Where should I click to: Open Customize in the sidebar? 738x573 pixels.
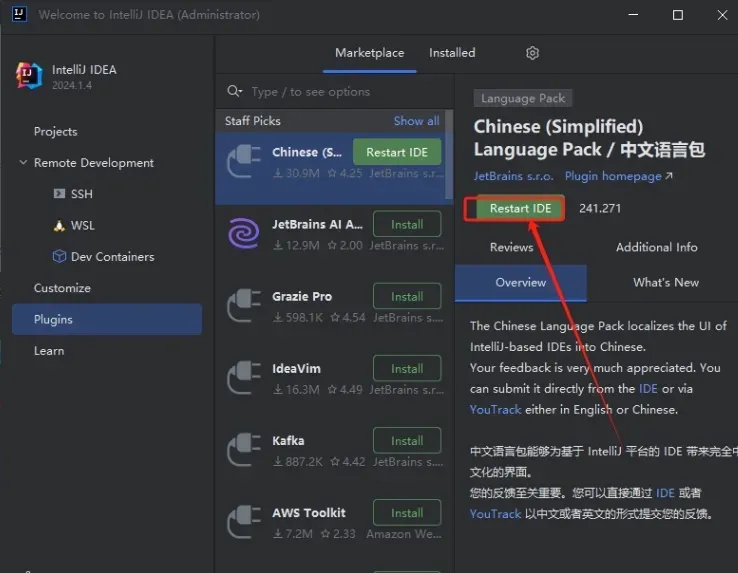click(x=62, y=288)
